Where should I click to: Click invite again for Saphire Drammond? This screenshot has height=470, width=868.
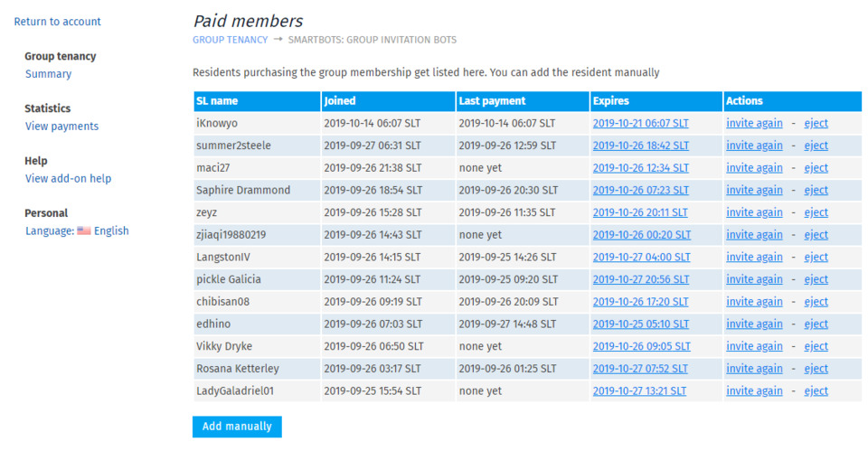click(x=754, y=191)
